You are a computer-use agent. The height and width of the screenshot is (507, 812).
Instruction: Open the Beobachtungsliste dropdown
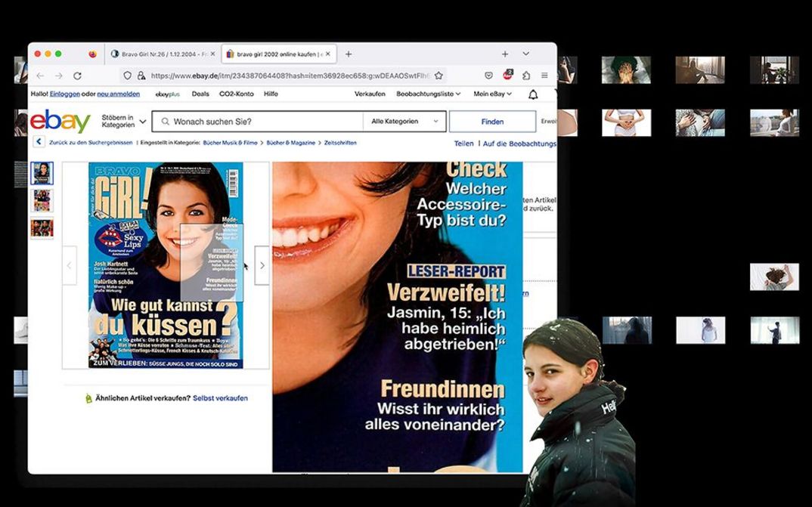coord(428,94)
